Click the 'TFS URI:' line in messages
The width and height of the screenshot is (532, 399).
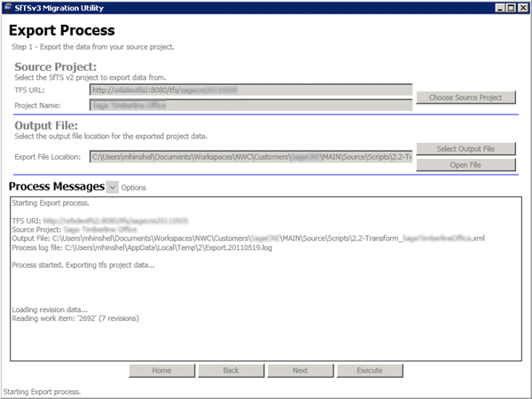coord(100,221)
